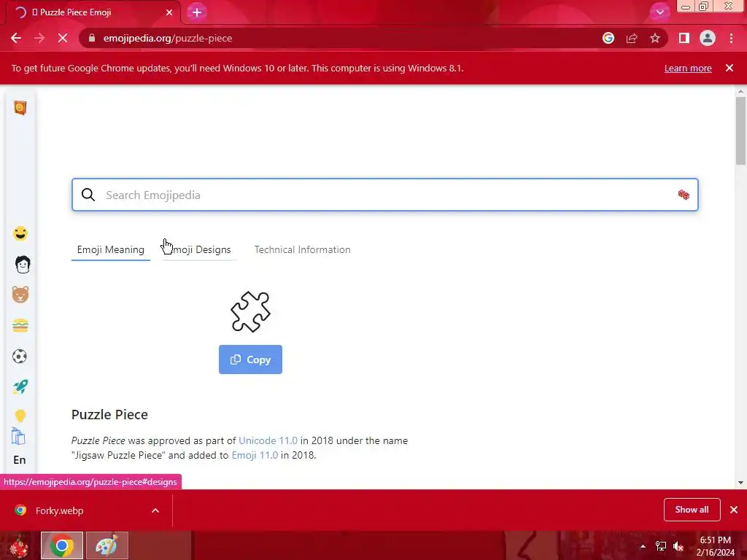Click the magnifier icon in the search box
The height and width of the screenshot is (560, 747).
pyautogui.click(x=88, y=195)
